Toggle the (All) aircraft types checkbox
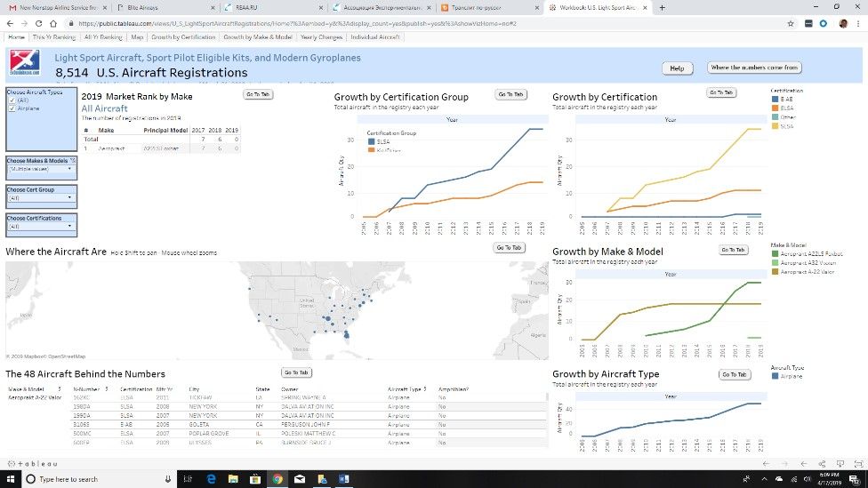 [12, 100]
